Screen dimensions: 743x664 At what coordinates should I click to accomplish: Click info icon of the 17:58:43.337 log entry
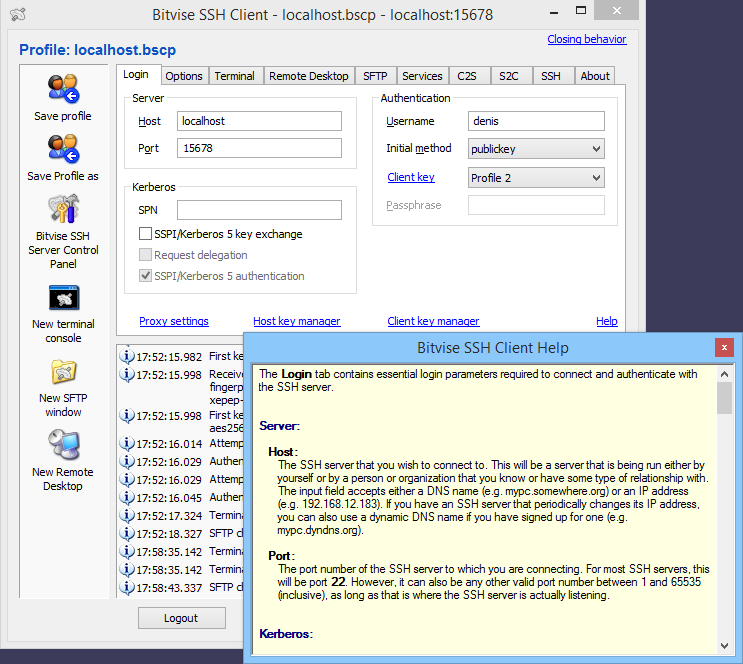pyautogui.click(x=126, y=587)
